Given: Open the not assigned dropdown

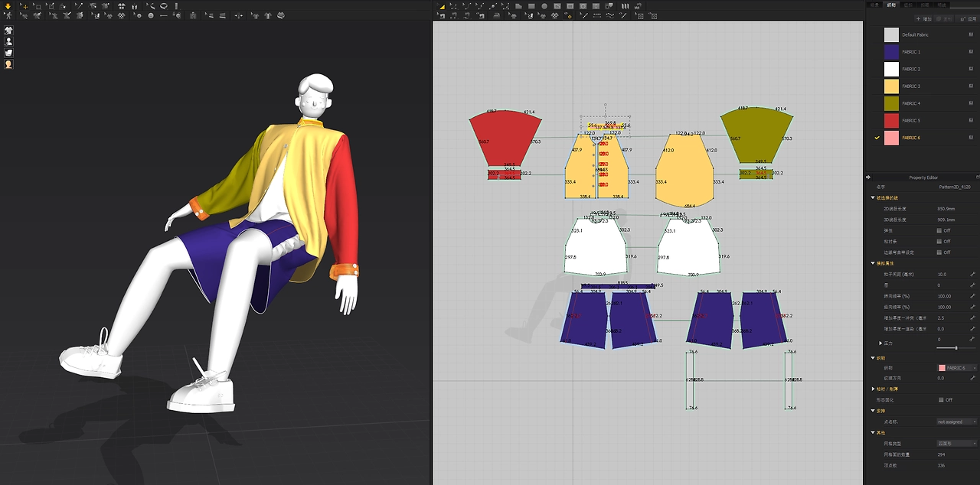Looking at the screenshot, I should point(957,422).
